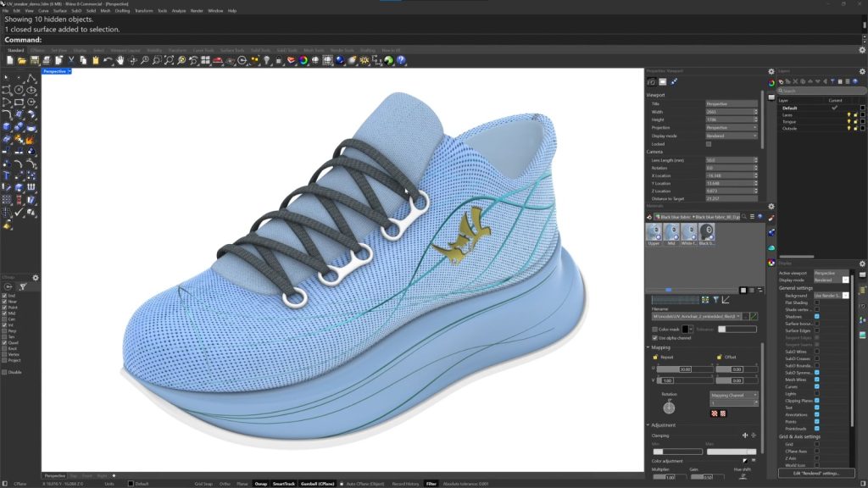
Task: Click the Delete layer X icon
Action: (795, 81)
